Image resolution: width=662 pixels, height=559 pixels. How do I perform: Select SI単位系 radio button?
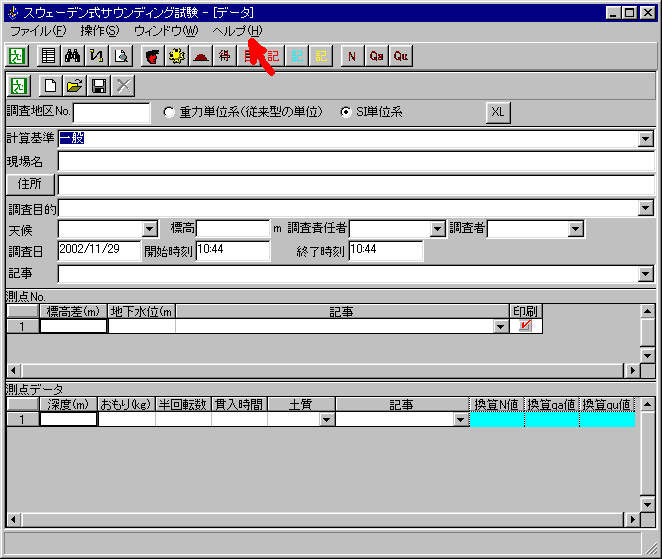346,112
